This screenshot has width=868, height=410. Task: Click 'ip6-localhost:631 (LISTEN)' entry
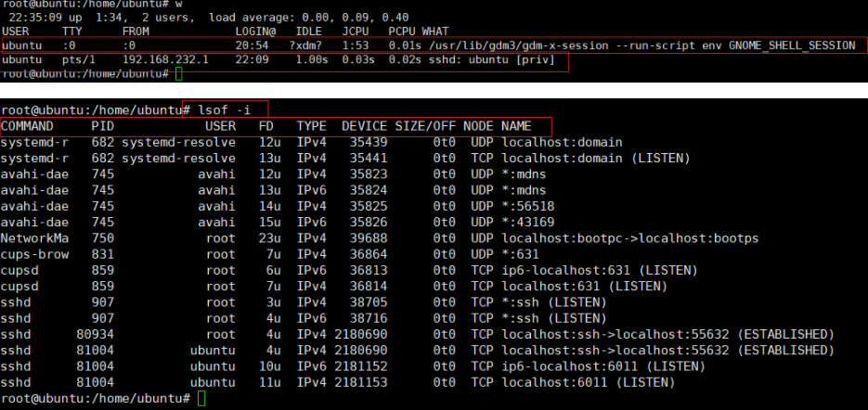[600, 271]
